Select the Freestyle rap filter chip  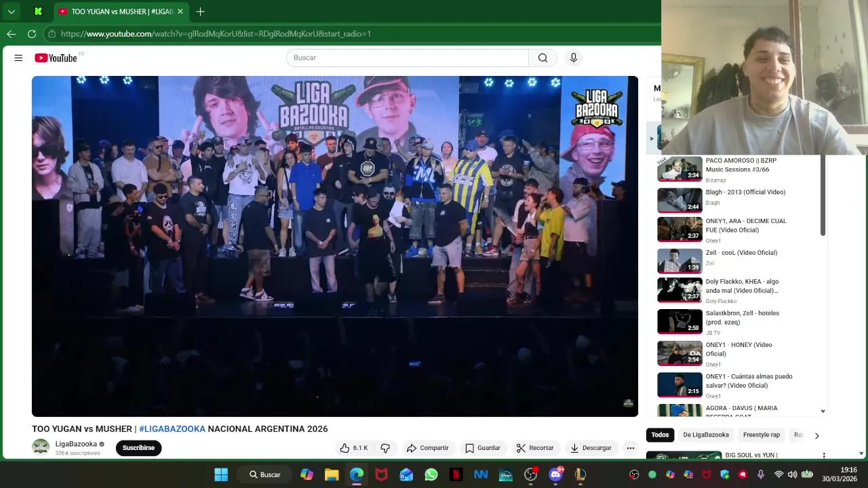click(x=762, y=435)
